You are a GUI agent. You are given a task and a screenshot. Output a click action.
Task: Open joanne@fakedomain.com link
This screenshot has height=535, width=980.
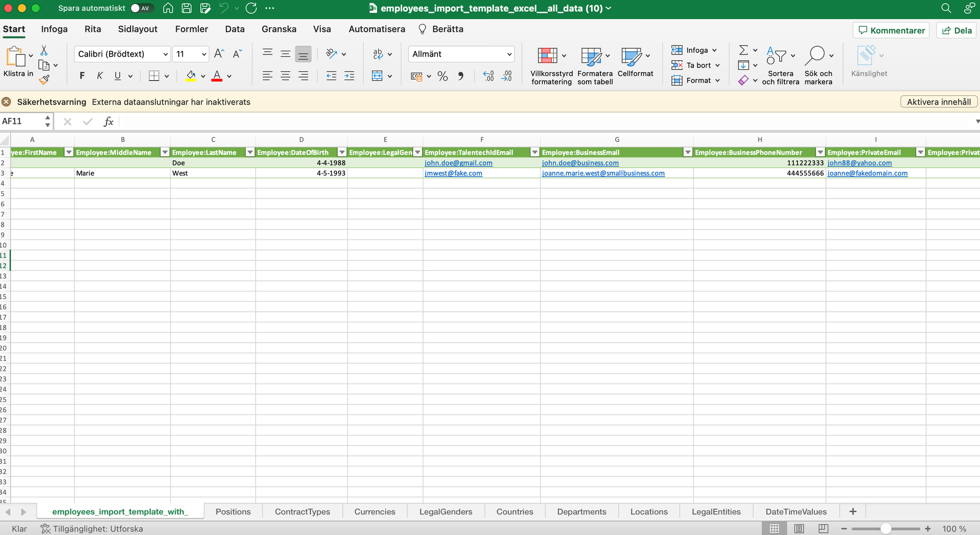(867, 173)
